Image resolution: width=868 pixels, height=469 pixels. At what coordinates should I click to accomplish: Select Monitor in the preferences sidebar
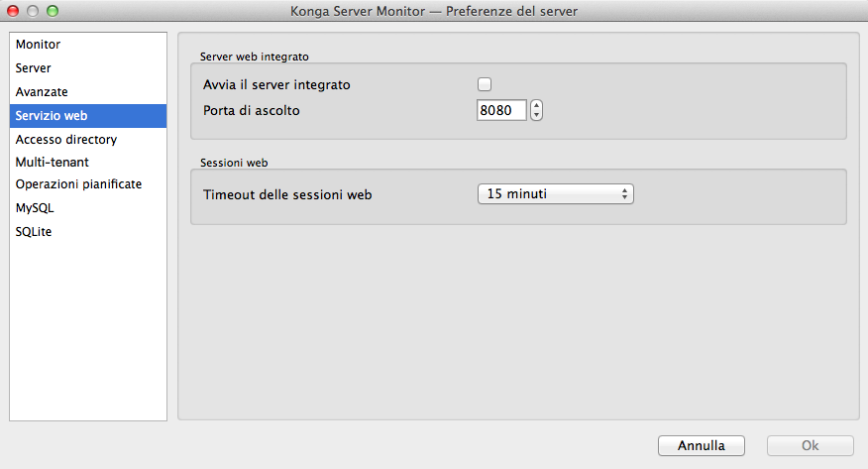39,45
